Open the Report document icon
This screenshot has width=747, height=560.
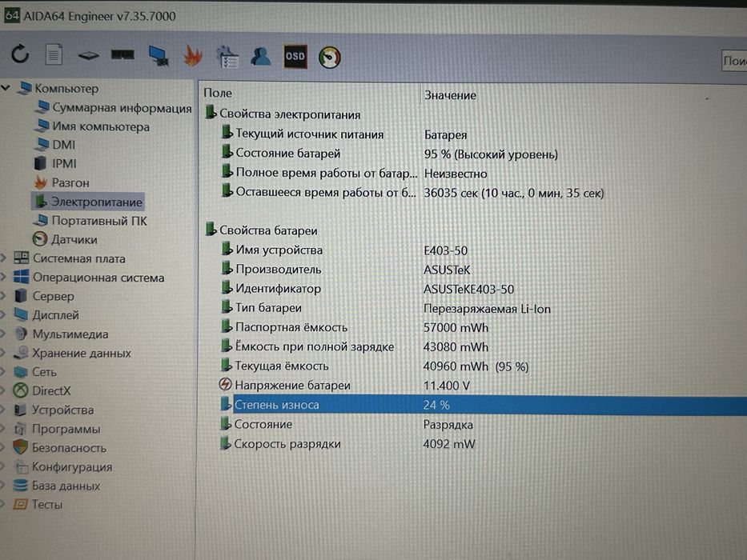click(x=54, y=54)
